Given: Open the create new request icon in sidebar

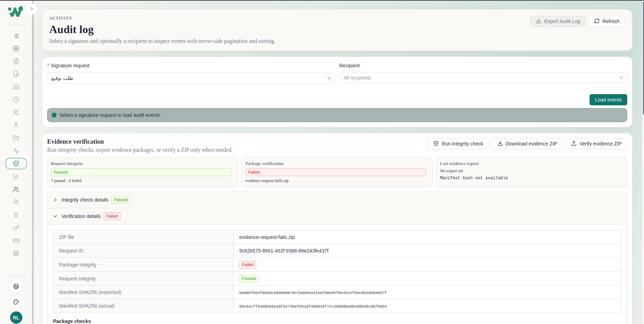Looking at the screenshot, I should (x=16, y=48).
